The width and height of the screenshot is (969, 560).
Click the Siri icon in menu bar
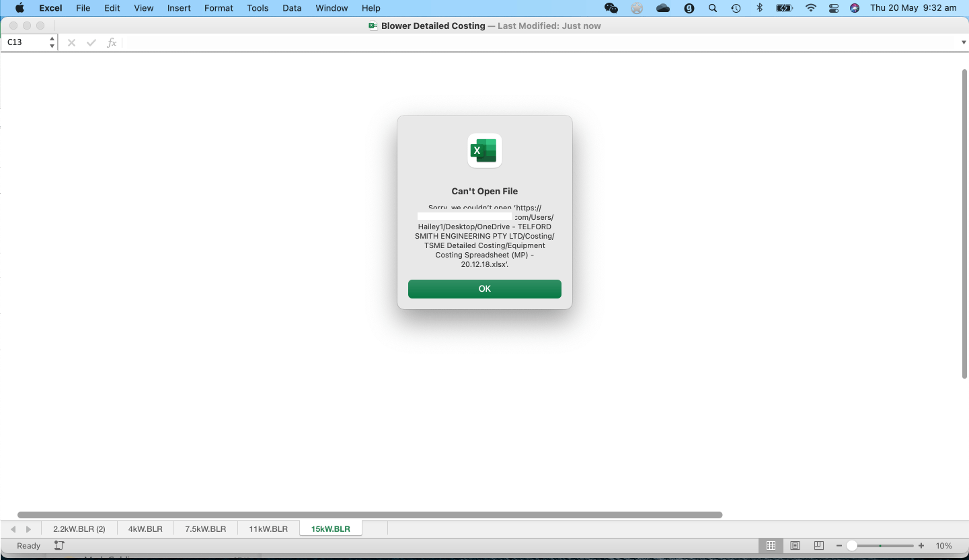[855, 8]
